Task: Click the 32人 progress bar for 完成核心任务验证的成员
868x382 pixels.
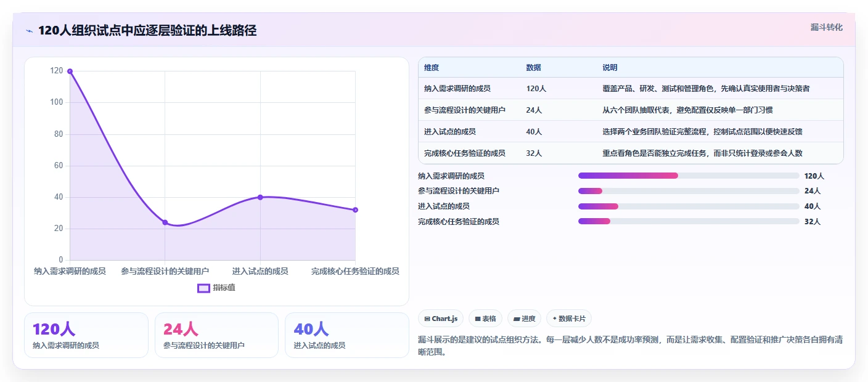Action: 689,221
